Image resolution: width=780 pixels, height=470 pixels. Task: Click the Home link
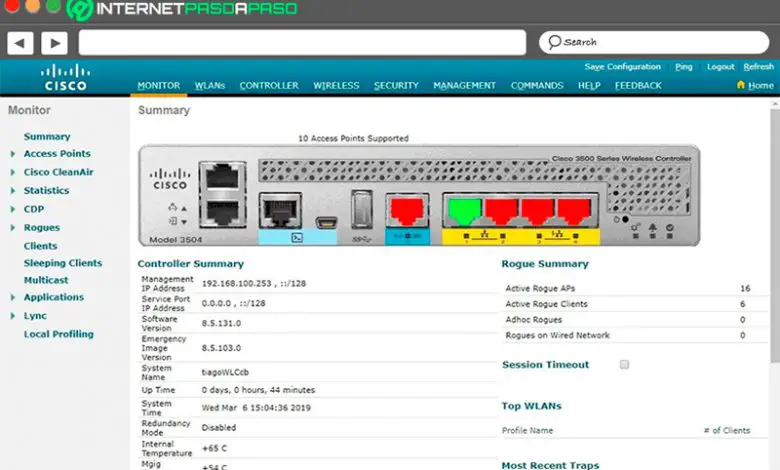coord(761,86)
